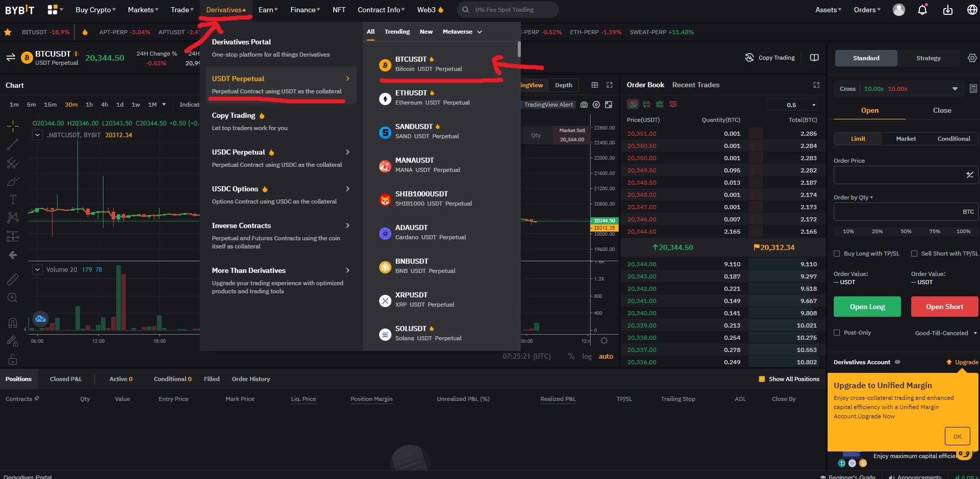Enable Buy Long with TP/SL checkbox
Image resolution: width=980 pixels, height=479 pixels.
pos(837,254)
